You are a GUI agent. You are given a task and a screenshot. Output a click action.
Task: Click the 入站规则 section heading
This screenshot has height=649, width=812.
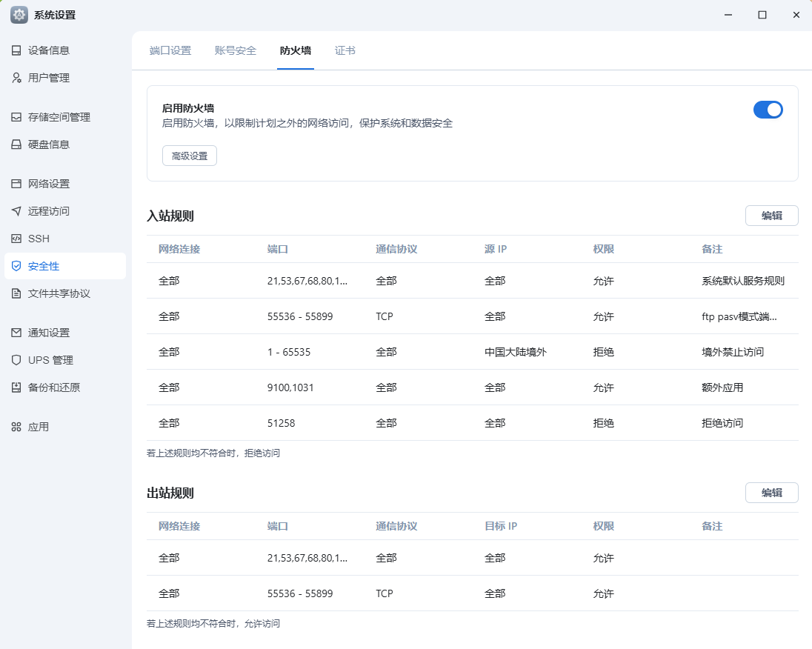click(170, 216)
